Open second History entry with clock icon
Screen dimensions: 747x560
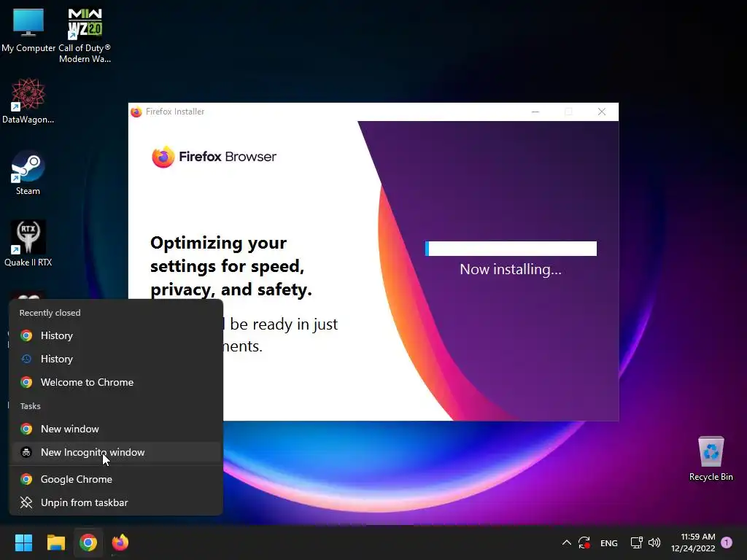116,359
